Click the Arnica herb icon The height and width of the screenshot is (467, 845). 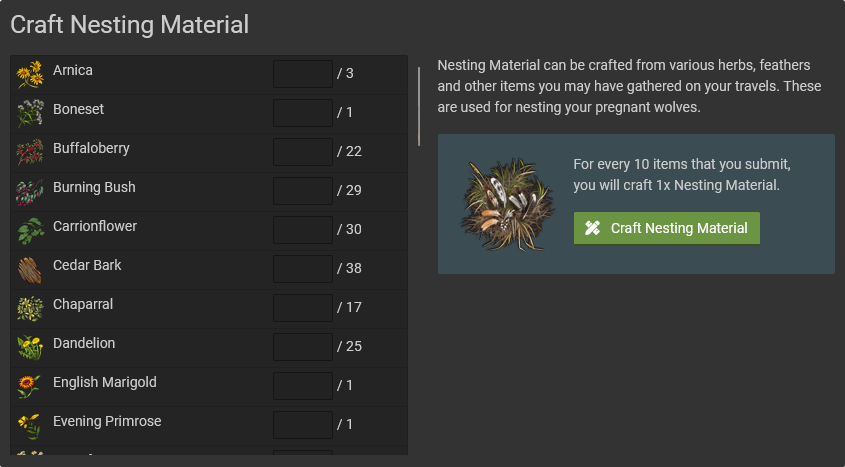pos(31,74)
